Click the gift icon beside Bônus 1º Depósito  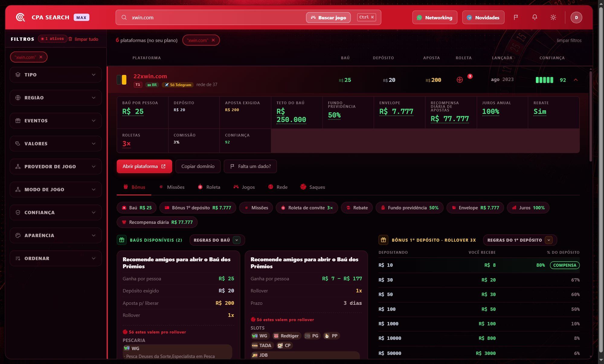coord(384,240)
